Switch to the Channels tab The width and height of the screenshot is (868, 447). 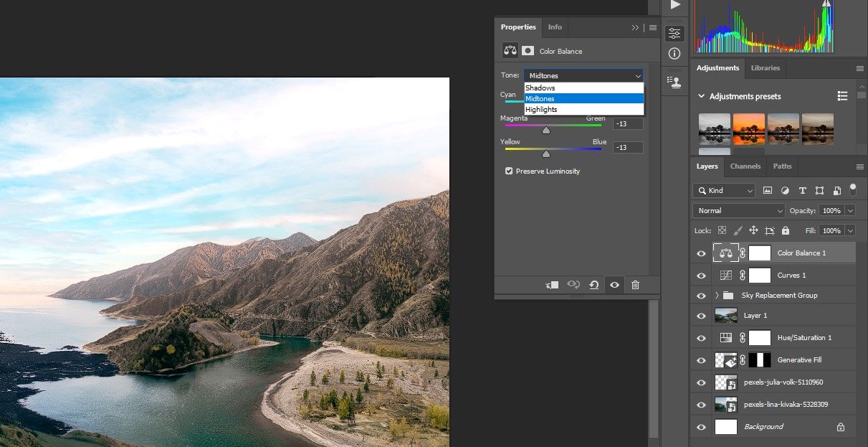[x=745, y=166]
